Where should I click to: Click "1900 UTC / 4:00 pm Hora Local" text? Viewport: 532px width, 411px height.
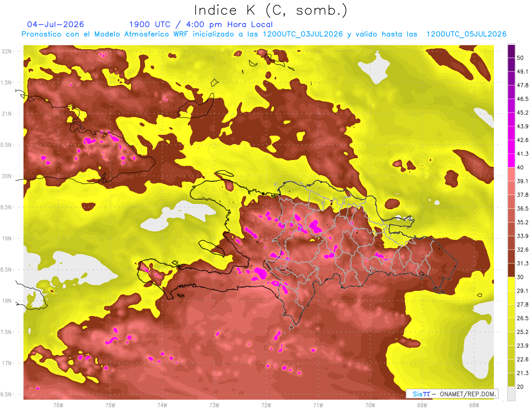(201, 24)
